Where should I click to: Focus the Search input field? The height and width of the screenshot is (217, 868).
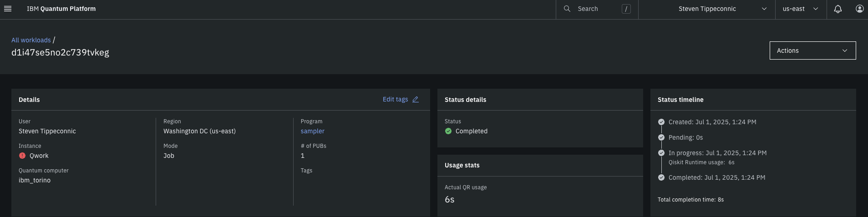click(x=597, y=9)
